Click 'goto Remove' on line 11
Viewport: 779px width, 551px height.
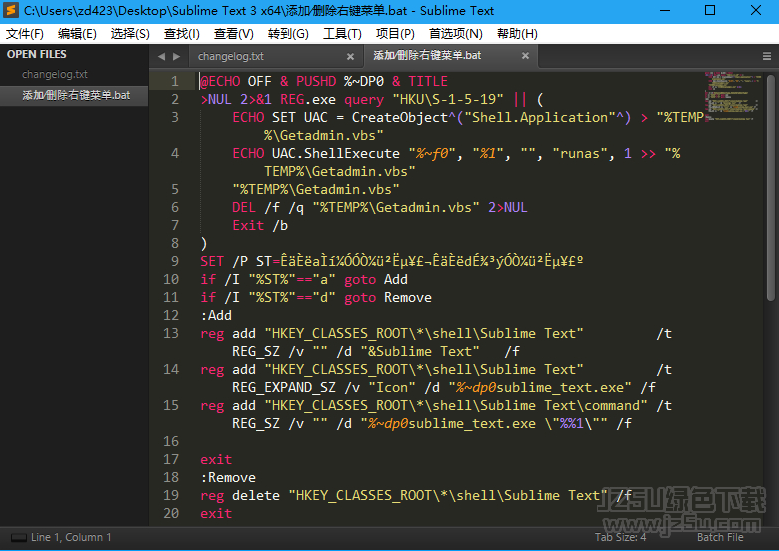pos(388,298)
